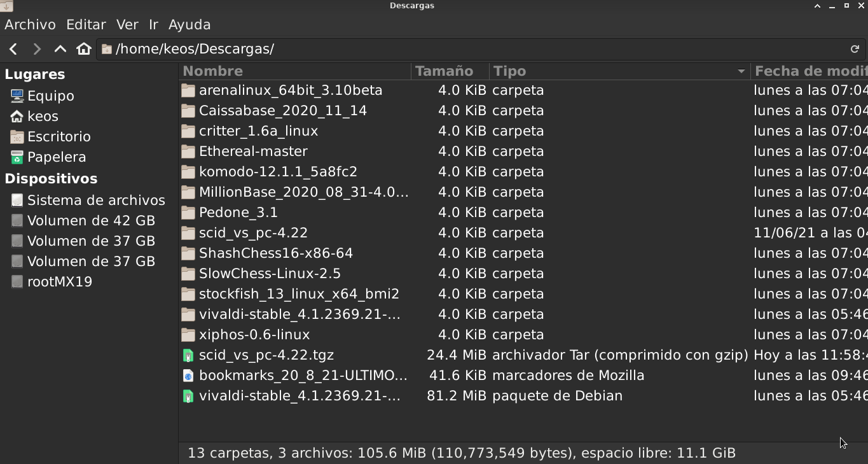Sort by the Tamaño column header
The image size is (868, 464).
[450, 71]
